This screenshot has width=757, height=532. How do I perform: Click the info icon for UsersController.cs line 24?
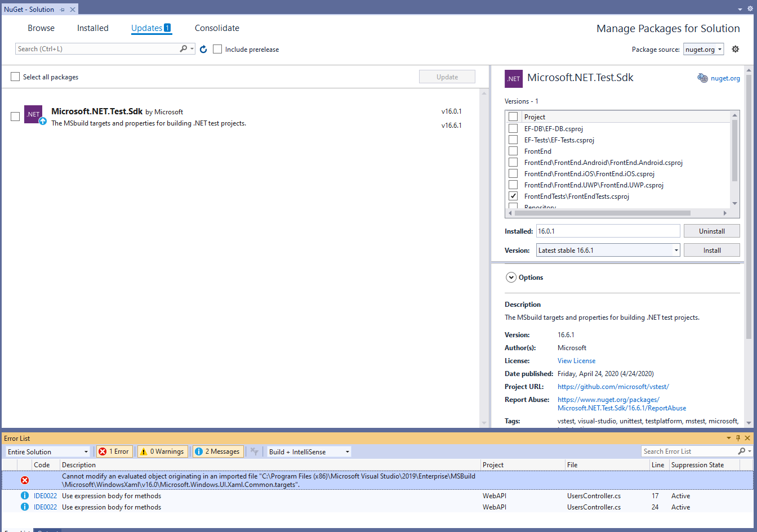25,507
